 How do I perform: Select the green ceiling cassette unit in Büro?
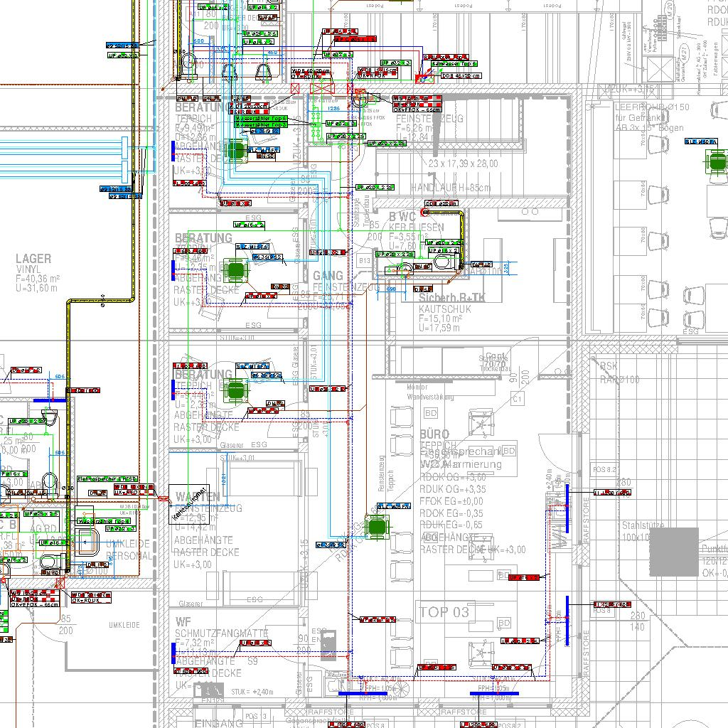[377, 526]
